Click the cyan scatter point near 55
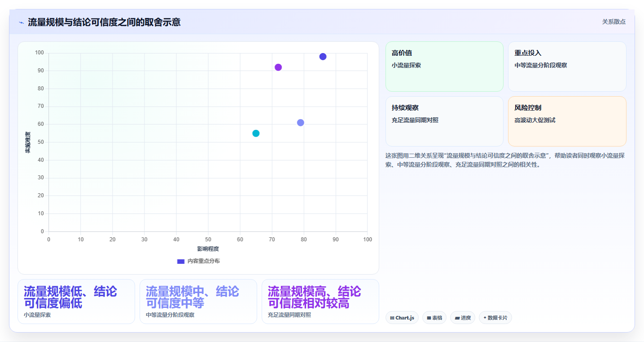The width and height of the screenshot is (644, 342). click(256, 133)
